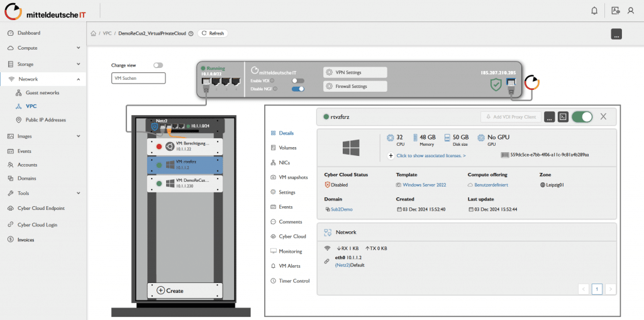Open the more actions menu for rtvzftrz
The image size is (644, 320).
pyautogui.click(x=550, y=117)
